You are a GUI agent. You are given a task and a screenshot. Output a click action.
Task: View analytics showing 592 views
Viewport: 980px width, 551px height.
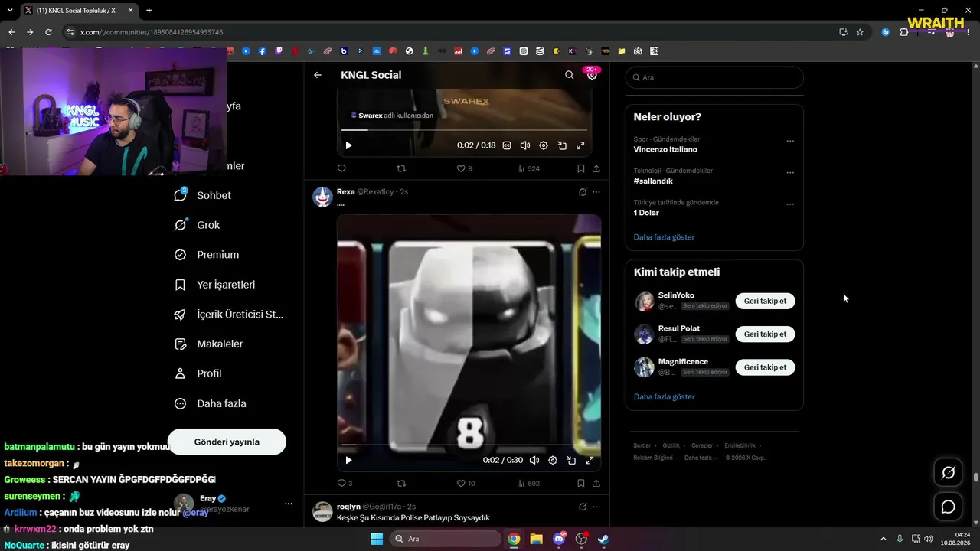528,484
